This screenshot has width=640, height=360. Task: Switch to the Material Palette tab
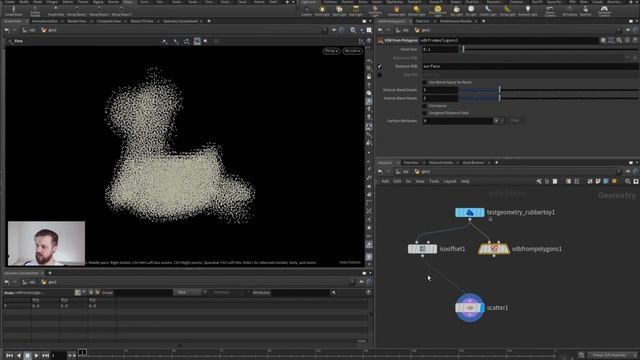pos(441,162)
